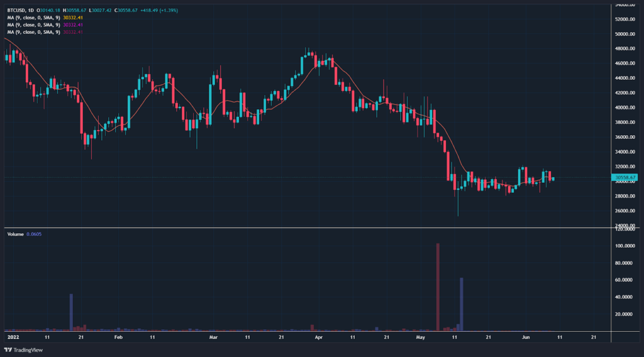Click the 80.0000 volume axis label

coord(623,263)
